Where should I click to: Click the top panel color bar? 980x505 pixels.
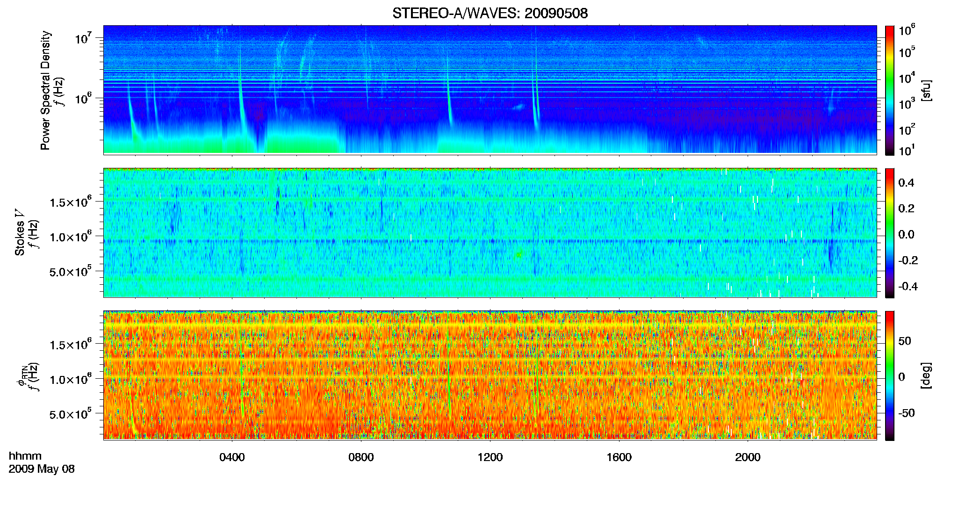click(890, 90)
